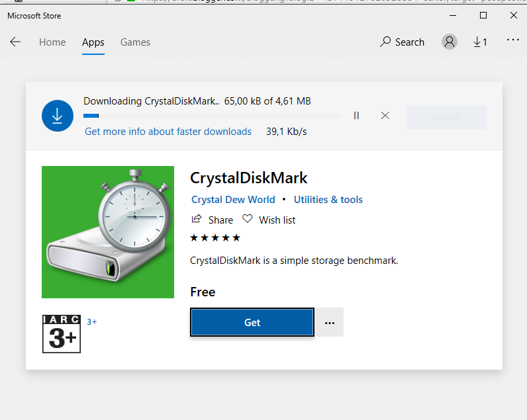The height and width of the screenshot is (420, 527).
Task: Click the '39,1 Kb/s' speed text
Action: [287, 131]
